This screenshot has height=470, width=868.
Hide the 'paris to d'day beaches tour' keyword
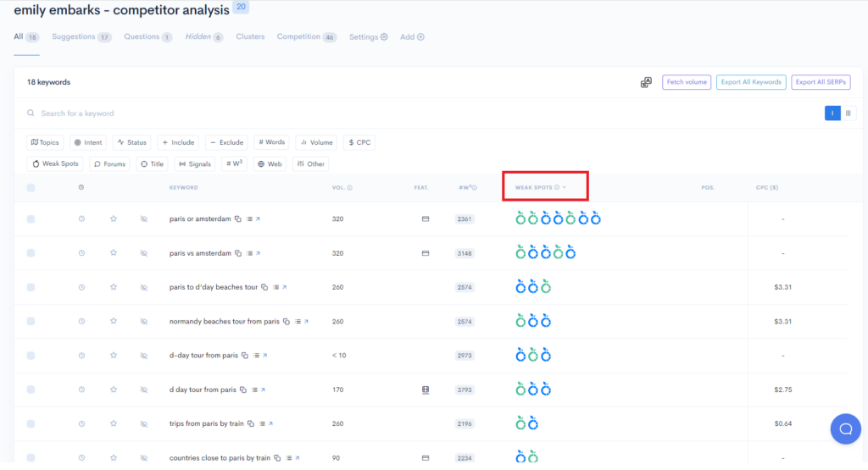(143, 287)
